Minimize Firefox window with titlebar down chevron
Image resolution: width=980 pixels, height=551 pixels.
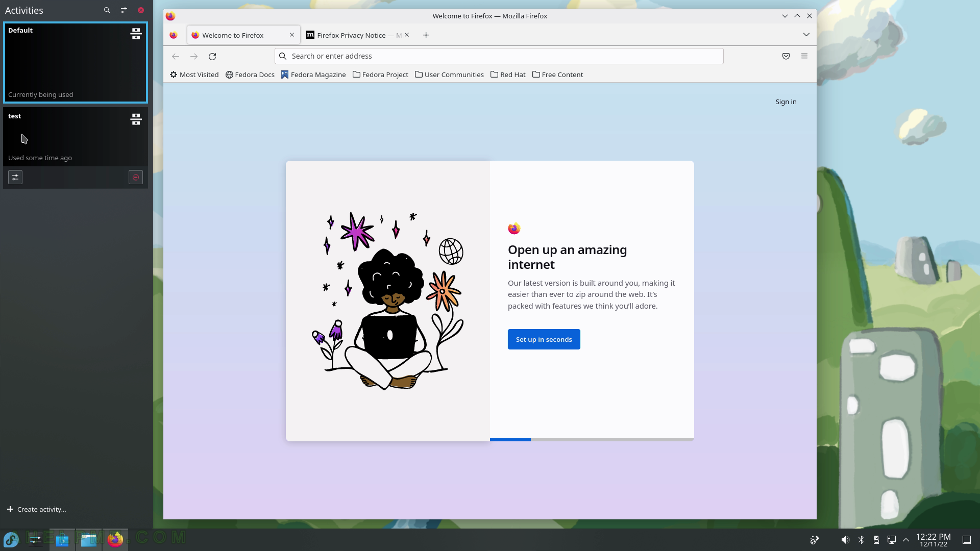(785, 16)
